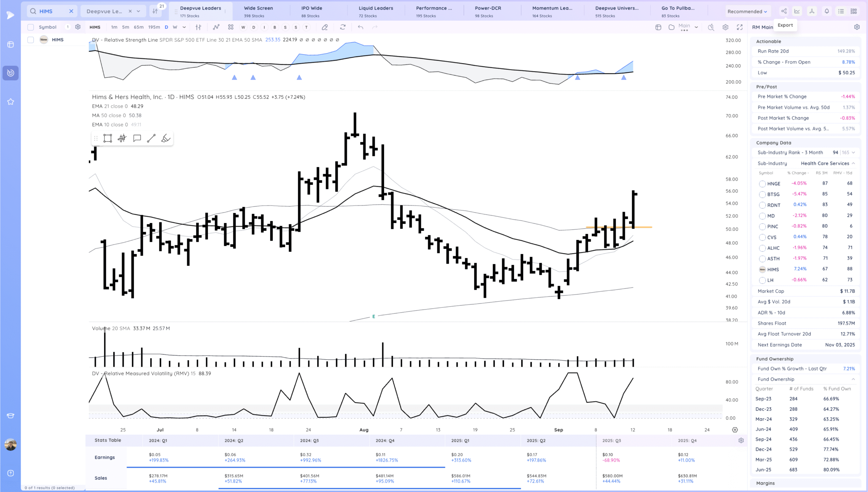The width and height of the screenshot is (868, 492).
Task: Open the timeframe more chevron after W
Action: pos(184,27)
